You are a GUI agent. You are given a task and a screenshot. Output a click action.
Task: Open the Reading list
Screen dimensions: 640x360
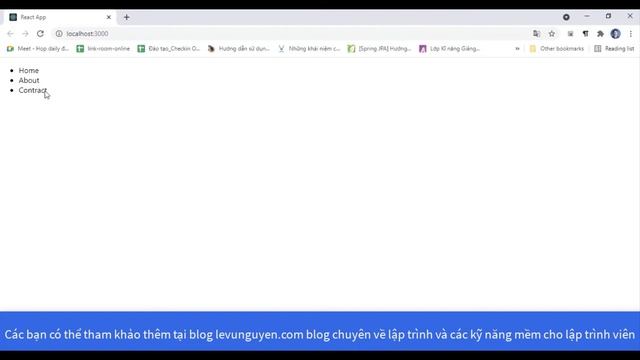point(614,49)
